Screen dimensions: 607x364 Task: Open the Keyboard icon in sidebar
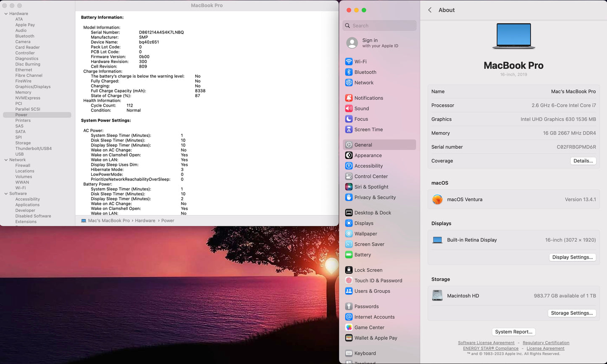(349, 354)
